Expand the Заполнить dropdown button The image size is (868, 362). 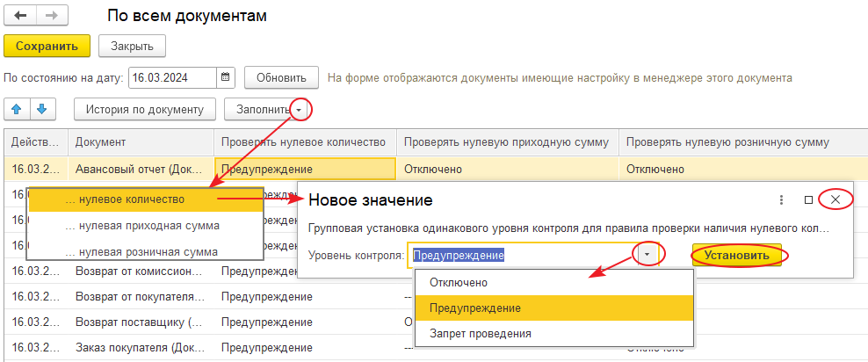(300, 110)
